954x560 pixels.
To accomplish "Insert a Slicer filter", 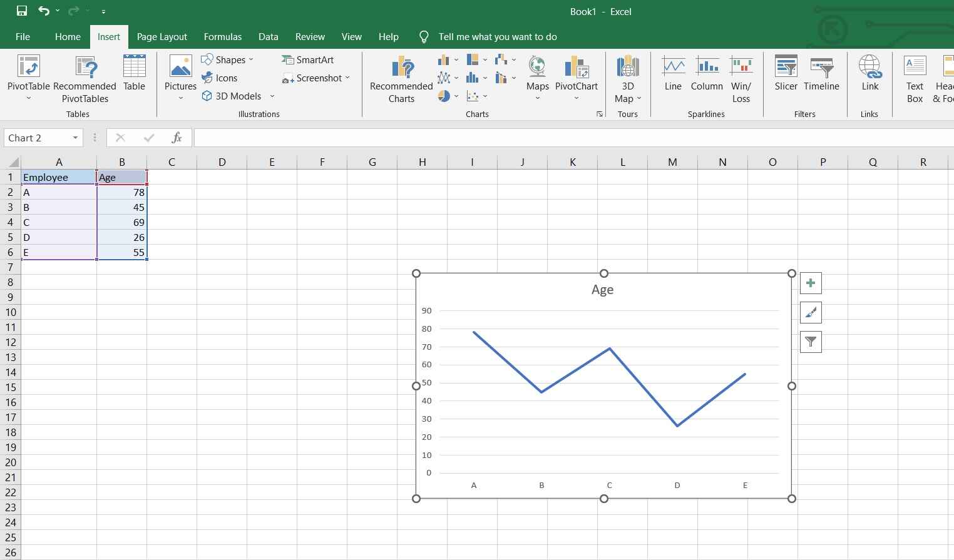I will [786, 73].
